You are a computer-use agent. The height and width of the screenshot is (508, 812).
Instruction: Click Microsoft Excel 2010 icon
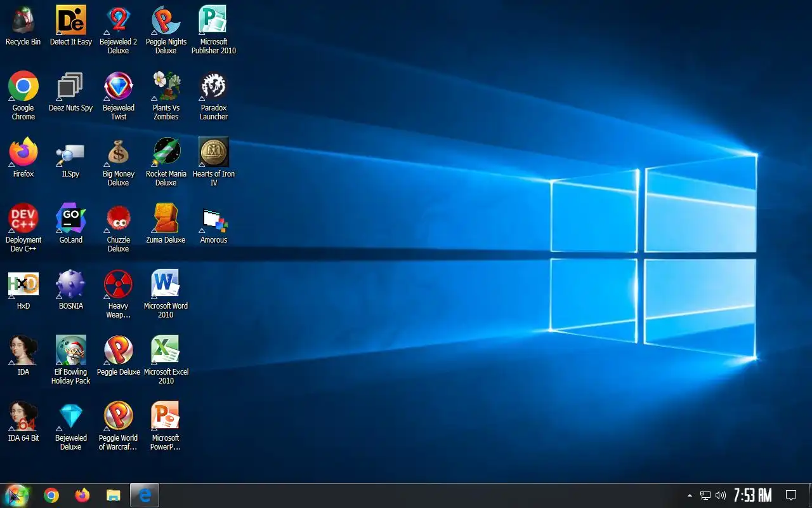pyautogui.click(x=166, y=361)
